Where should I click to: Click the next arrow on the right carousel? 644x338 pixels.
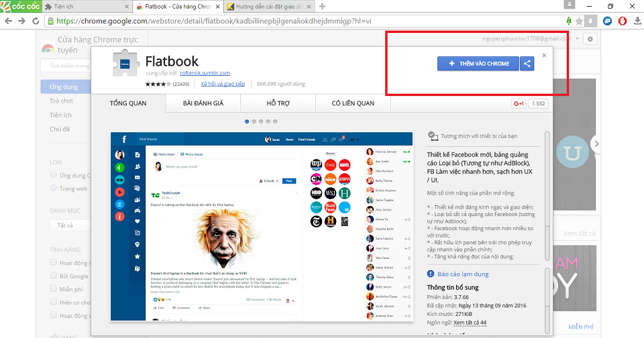(x=596, y=144)
